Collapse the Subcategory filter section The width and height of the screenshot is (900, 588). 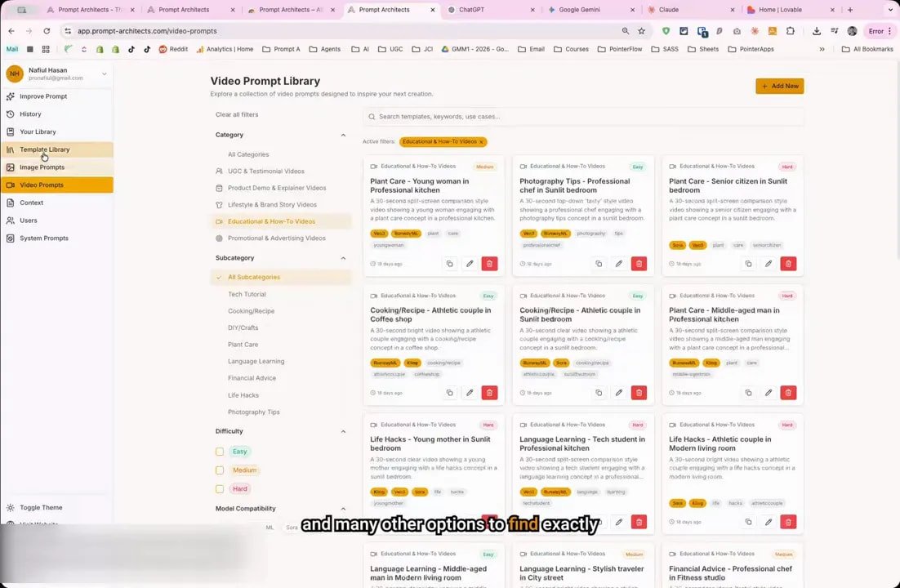tap(343, 258)
